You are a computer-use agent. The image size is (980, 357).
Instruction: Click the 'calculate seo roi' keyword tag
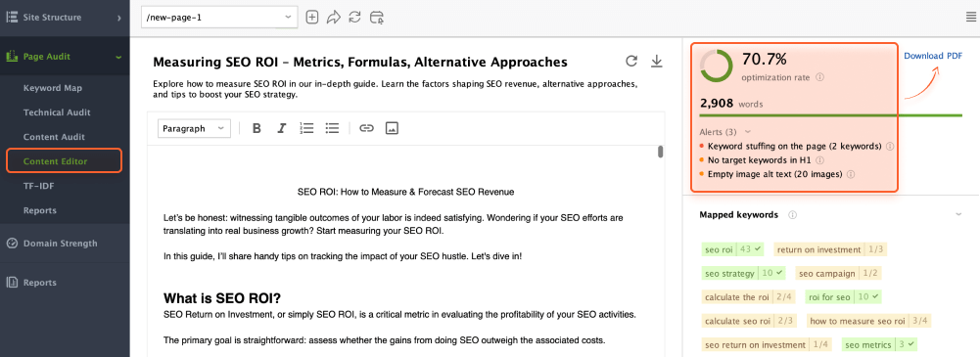(749, 321)
